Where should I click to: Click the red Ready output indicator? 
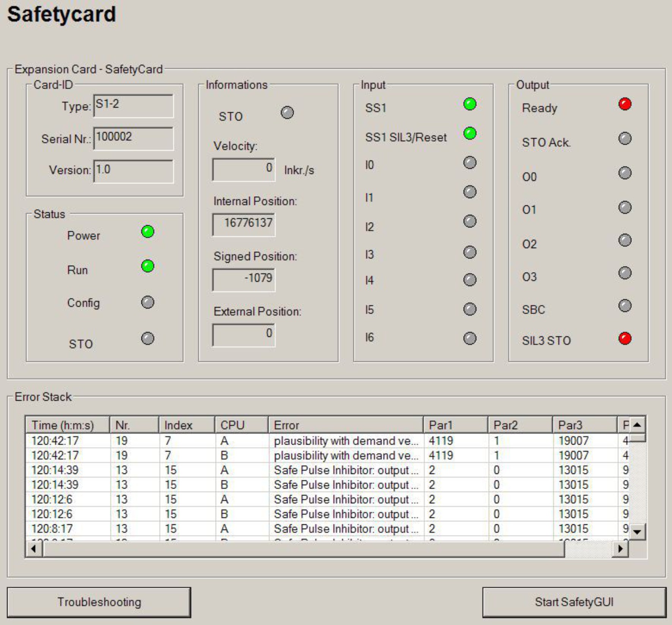click(x=625, y=104)
